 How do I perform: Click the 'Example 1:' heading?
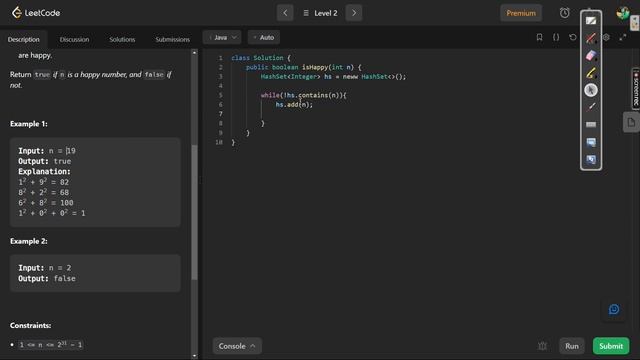point(29,124)
